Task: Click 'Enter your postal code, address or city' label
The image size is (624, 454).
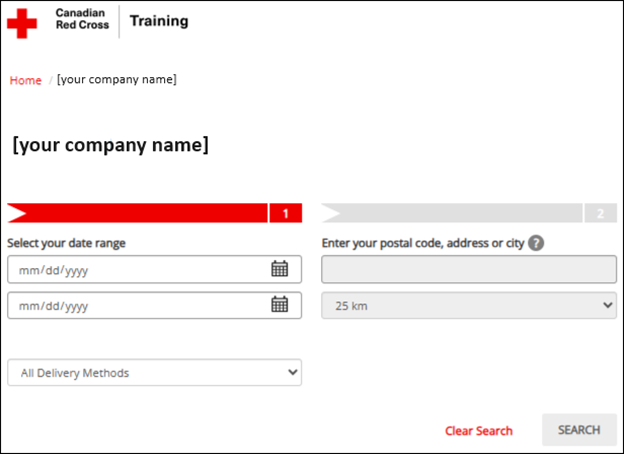Action: click(x=423, y=243)
